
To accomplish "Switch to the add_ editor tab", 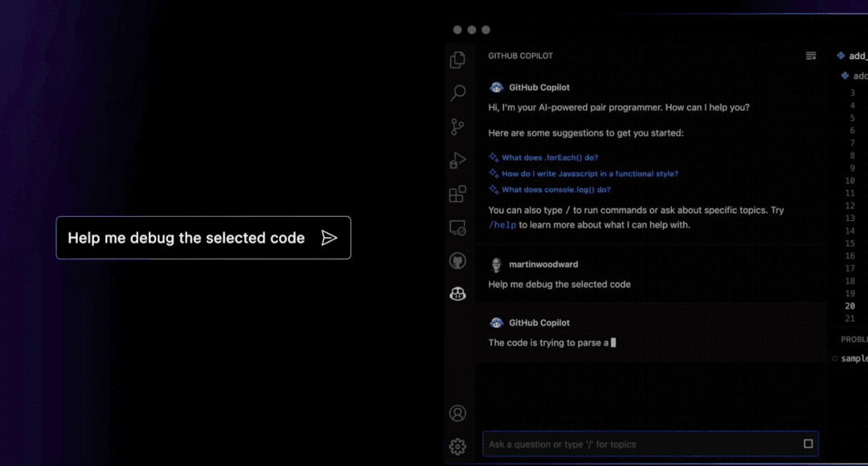I will click(x=850, y=55).
